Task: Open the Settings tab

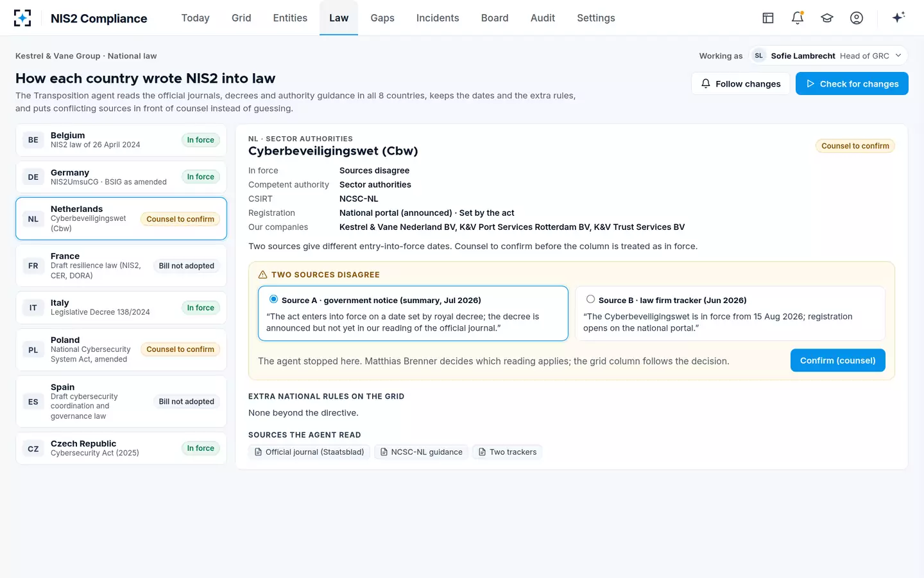Action: pos(596,18)
